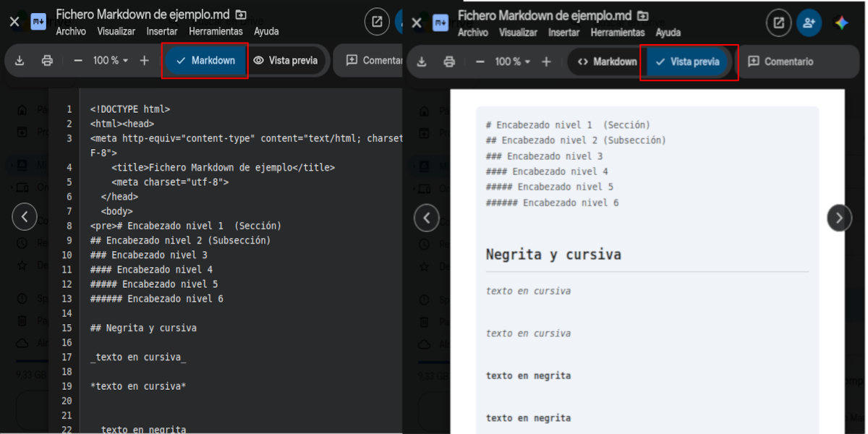Open 100 % zoom dropdown in right-hand window
Image resolution: width=868 pixels, height=434 pixels.
pos(513,61)
